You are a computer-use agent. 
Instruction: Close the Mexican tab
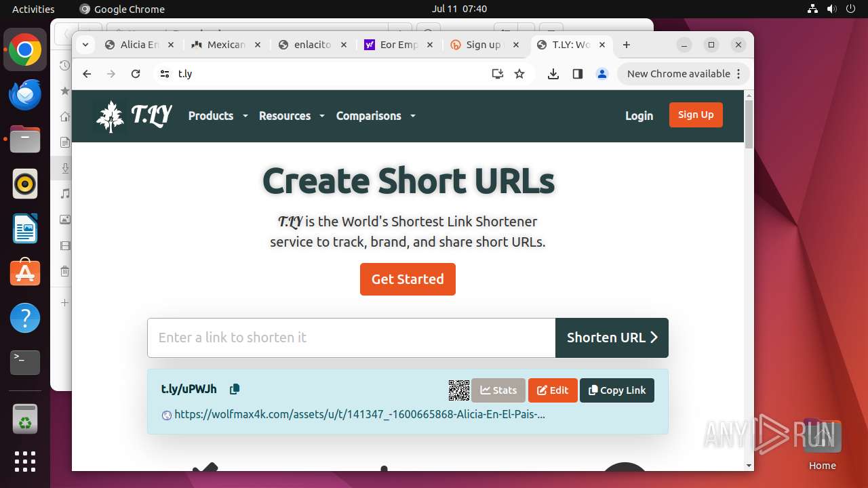(258, 45)
